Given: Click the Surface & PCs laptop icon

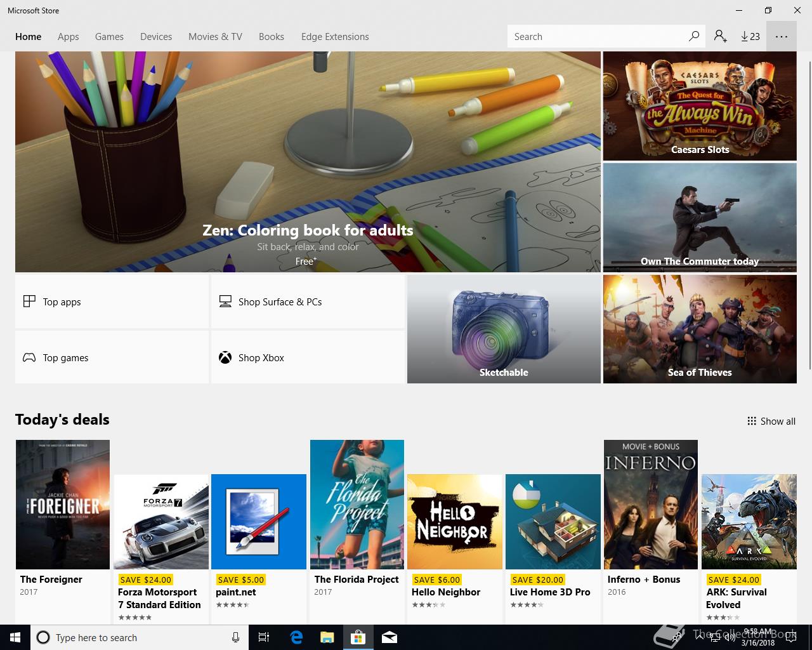Looking at the screenshot, I should pyautogui.click(x=225, y=302).
